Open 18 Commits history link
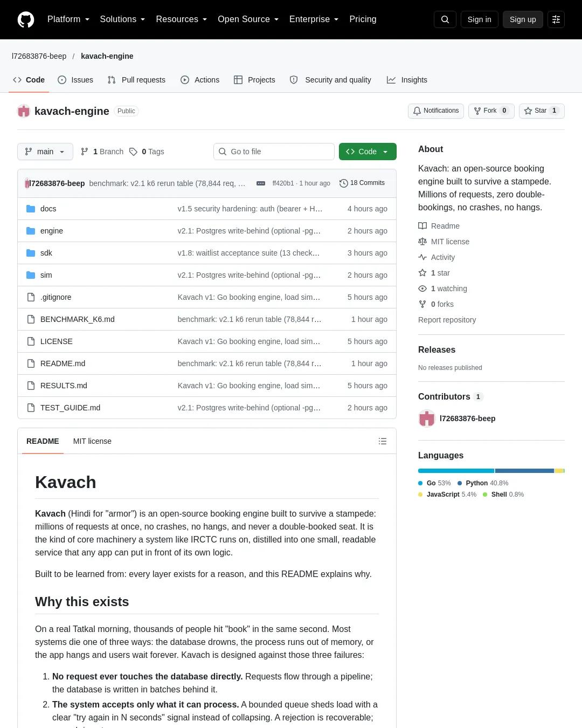Image resolution: width=582 pixels, height=728 pixels. 362,183
